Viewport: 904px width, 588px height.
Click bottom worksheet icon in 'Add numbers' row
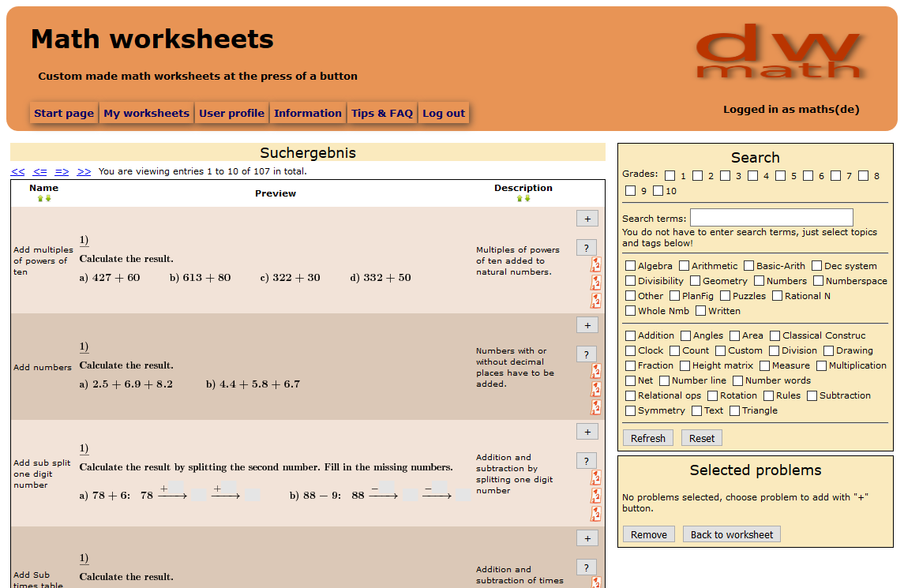click(595, 407)
